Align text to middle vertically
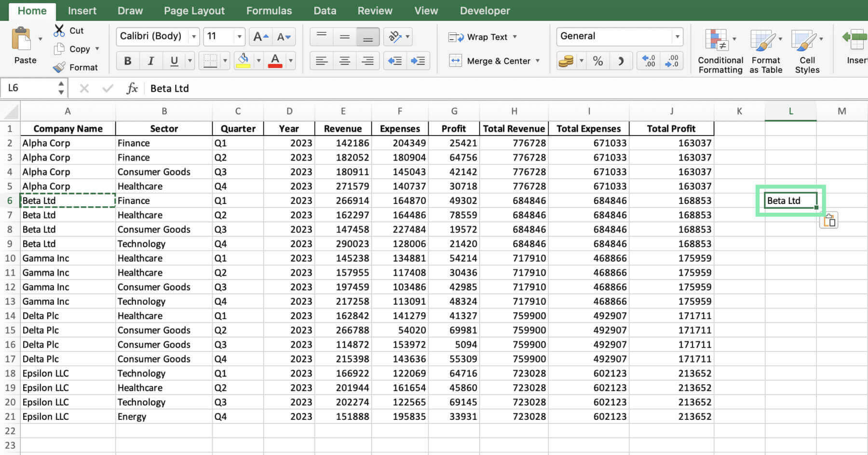 (344, 37)
